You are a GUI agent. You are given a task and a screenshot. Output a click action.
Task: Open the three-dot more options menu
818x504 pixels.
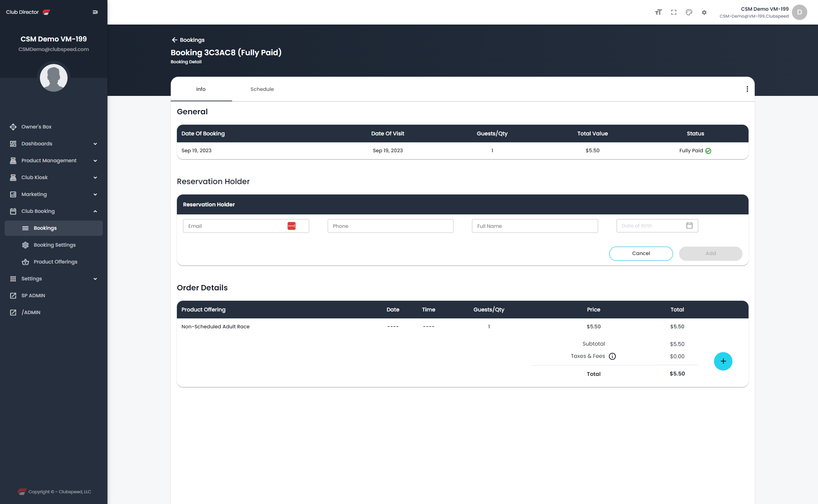coord(747,89)
